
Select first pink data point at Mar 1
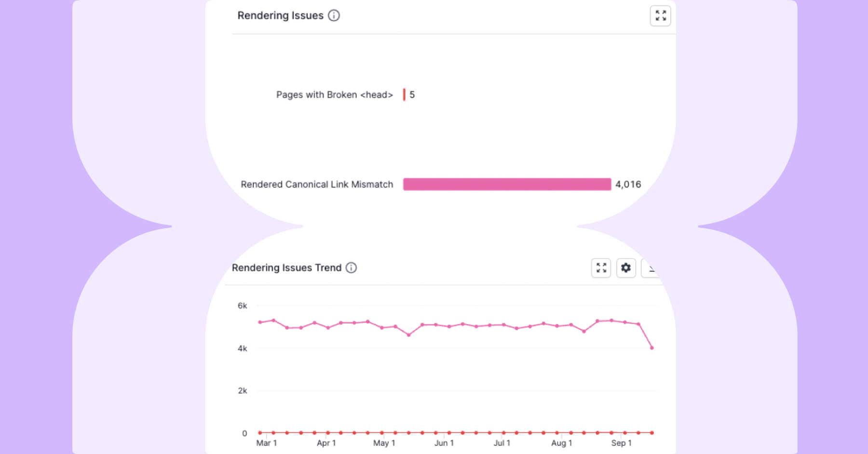pyautogui.click(x=260, y=322)
